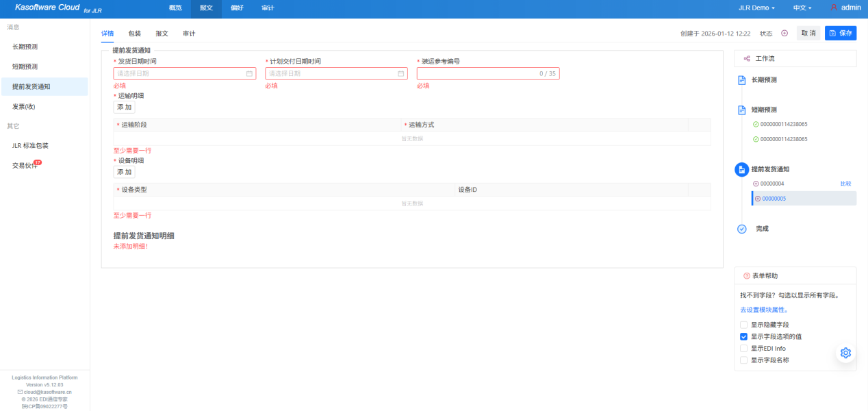The image size is (868, 411).
Task: Select workflow entry 00000004
Action: pos(772,184)
